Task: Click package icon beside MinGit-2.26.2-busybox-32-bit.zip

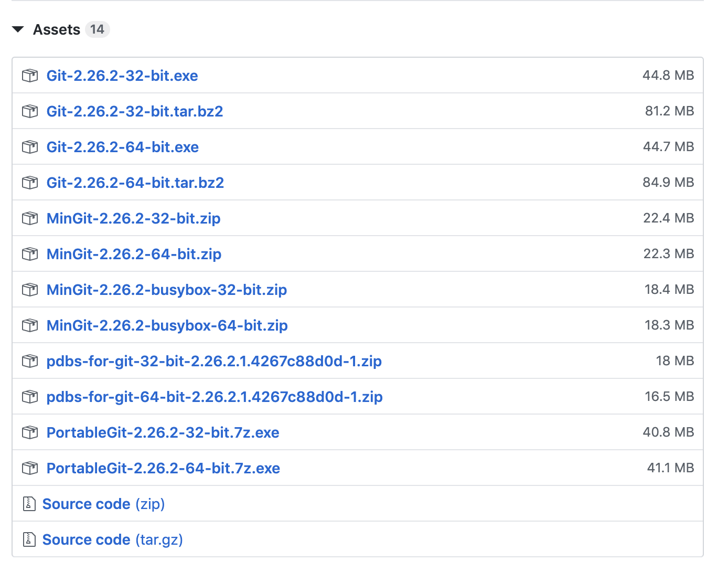Action: [x=30, y=290]
